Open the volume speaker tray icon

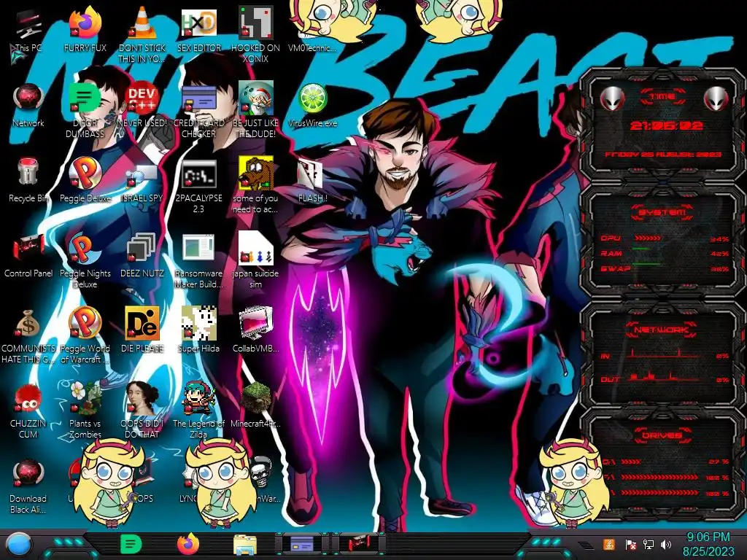[x=666, y=544]
